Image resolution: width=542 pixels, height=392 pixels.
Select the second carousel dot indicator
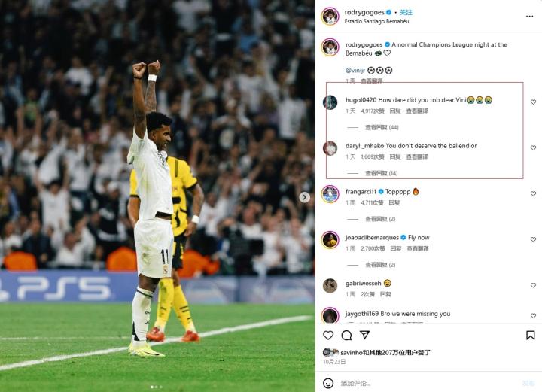click(x=157, y=387)
